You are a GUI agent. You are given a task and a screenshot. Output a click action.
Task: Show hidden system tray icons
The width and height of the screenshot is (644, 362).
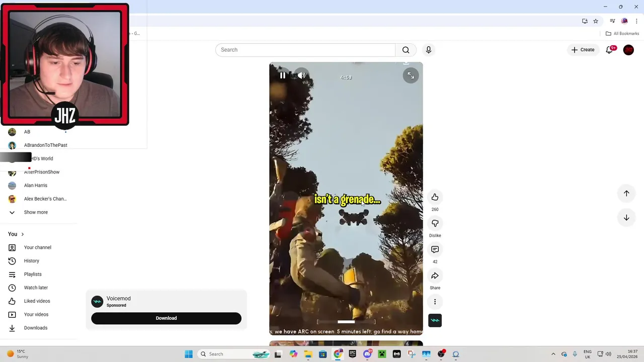point(553,354)
